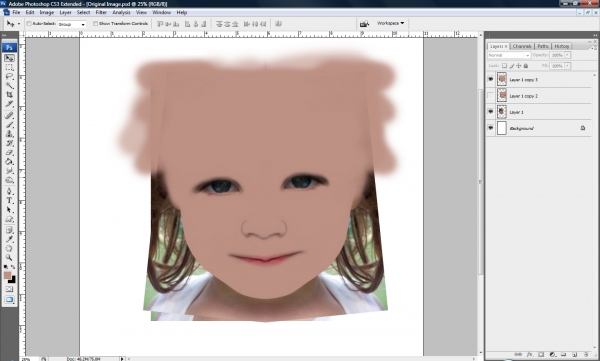The height and width of the screenshot is (361, 600).
Task: Open the Filter menu
Action: click(x=101, y=12)
